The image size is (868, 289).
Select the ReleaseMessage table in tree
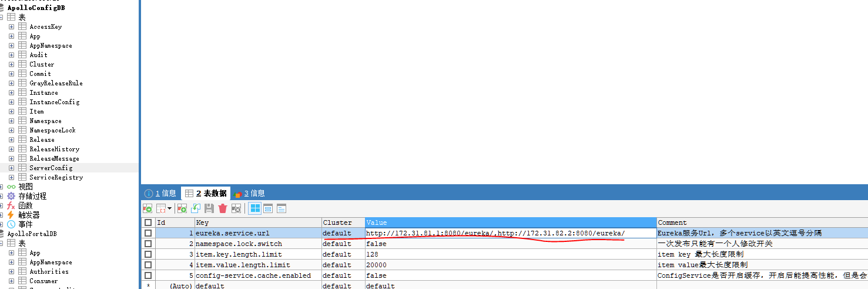[x=54, y=158]
